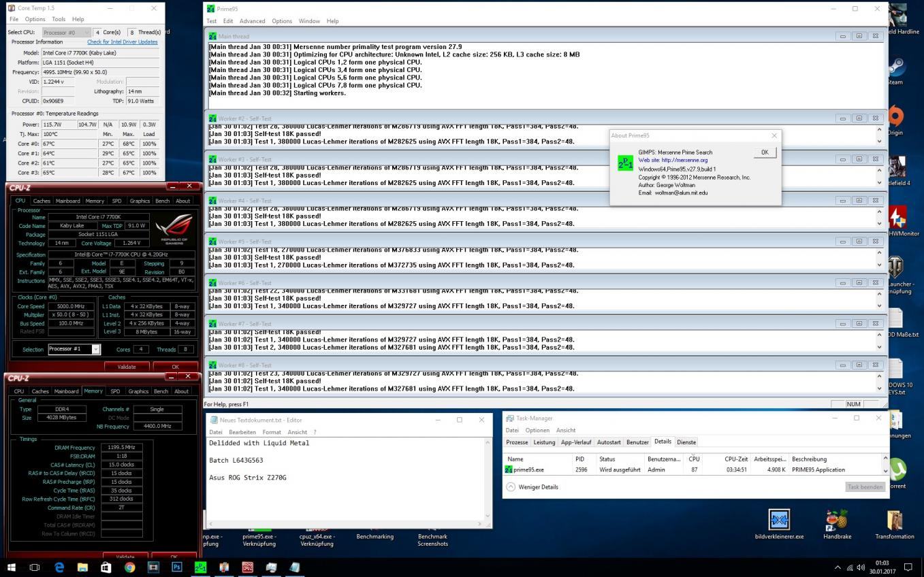Click OK in the About Prime95 dialog
Screen dimensions: 924x577
tap(764, 152)
